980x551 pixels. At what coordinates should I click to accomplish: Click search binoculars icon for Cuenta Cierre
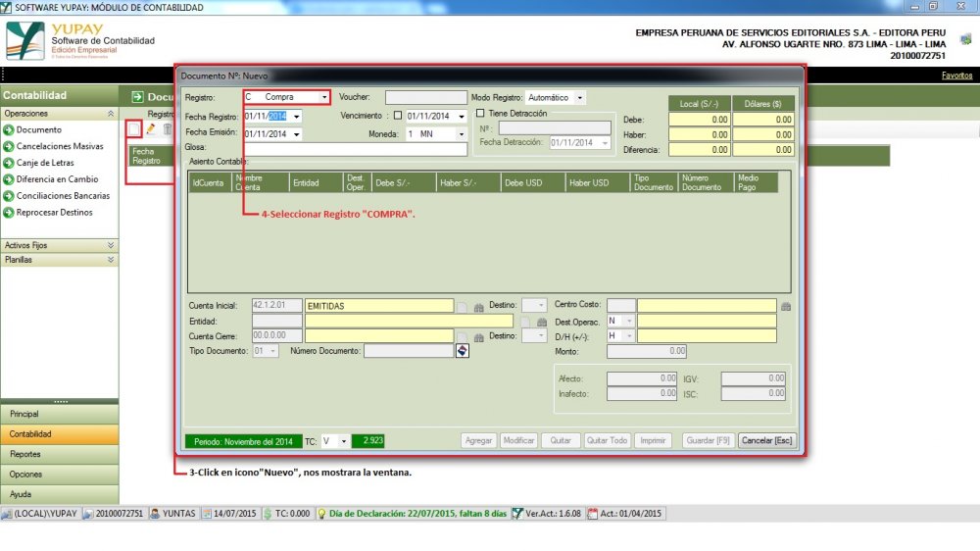tap(479, 337)
